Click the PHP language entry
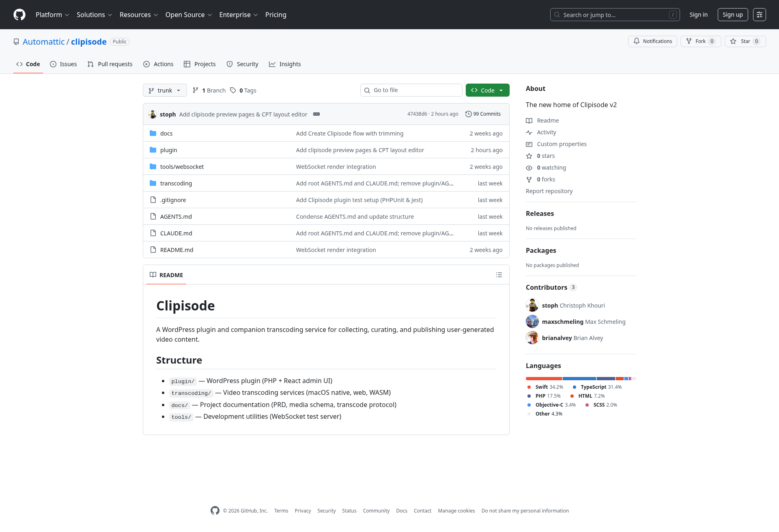 tap(544, 396)
